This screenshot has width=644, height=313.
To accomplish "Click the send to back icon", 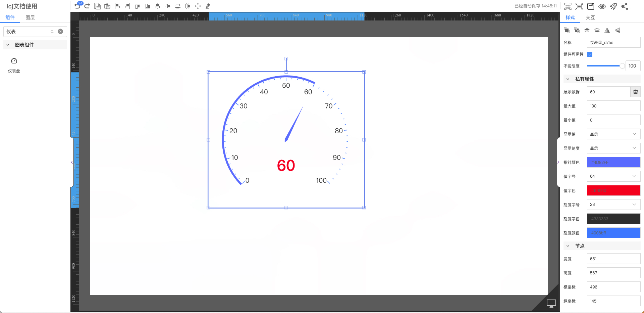I will coord(577,30).
